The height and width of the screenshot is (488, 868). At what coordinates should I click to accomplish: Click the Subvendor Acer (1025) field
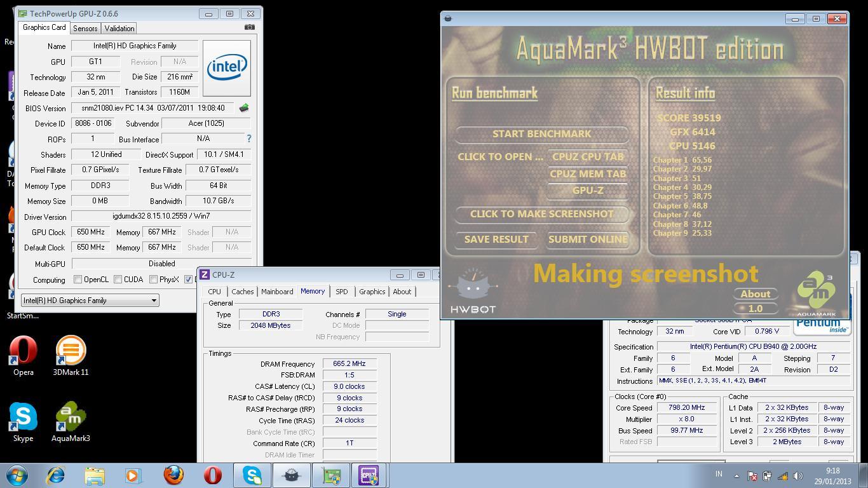pos(206,123)
